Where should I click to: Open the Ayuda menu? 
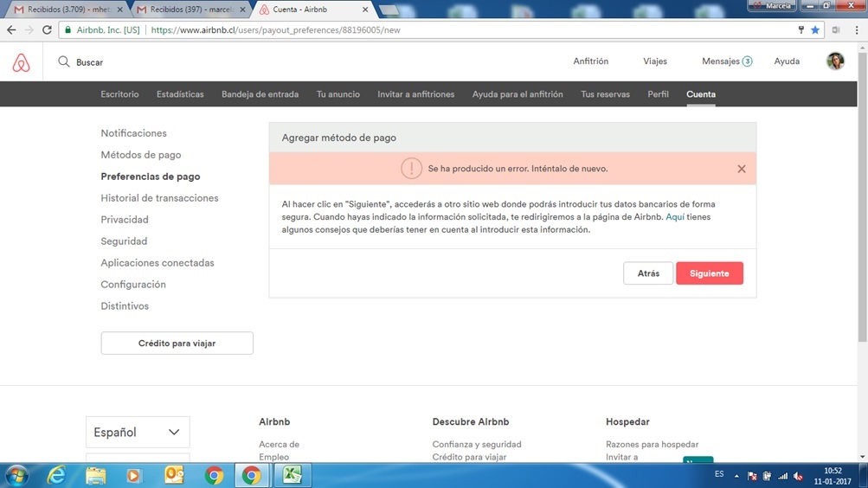787,61
